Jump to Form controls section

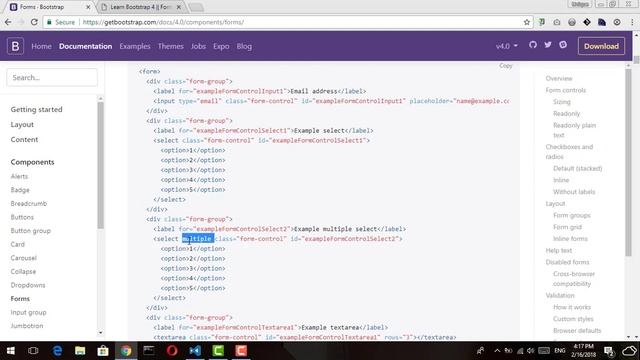pyautogui.click(x=566, y=90)
